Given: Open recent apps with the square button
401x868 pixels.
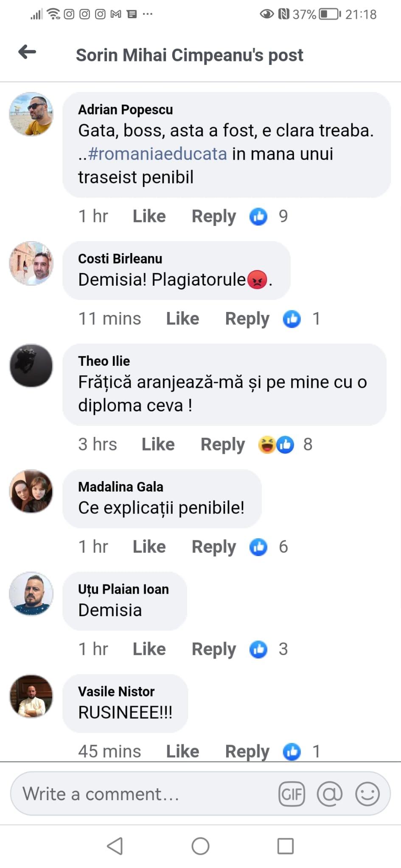Looking at the screenshot, I should point(285,846).
